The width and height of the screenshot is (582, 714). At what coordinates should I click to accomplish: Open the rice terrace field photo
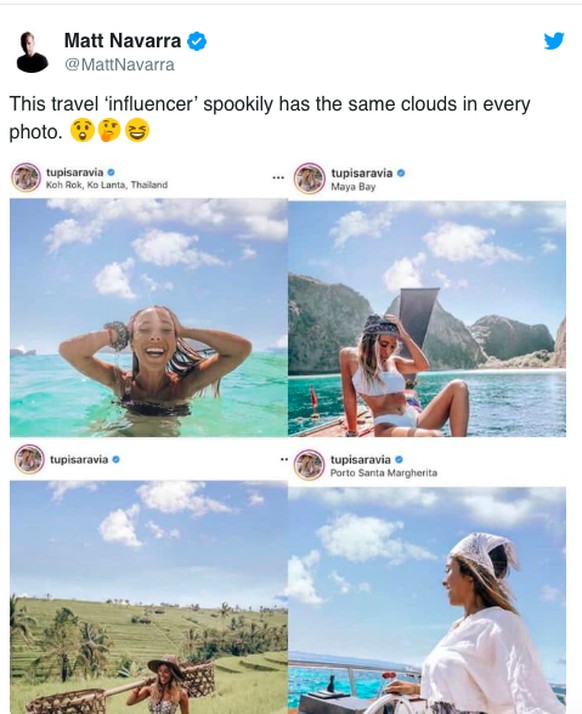(x=149, y=597)
